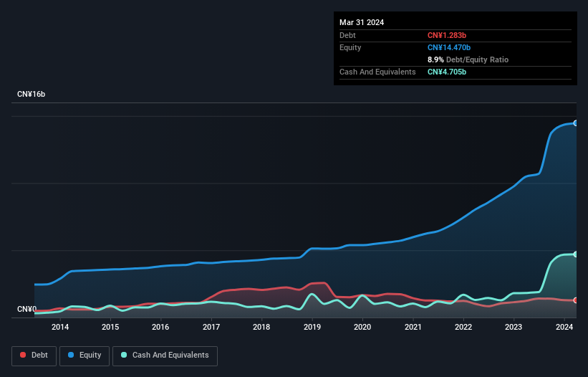The height and width of the screenshot is (377, 588).
Task: Click the 2021 axis label
Action: point(413,327)
